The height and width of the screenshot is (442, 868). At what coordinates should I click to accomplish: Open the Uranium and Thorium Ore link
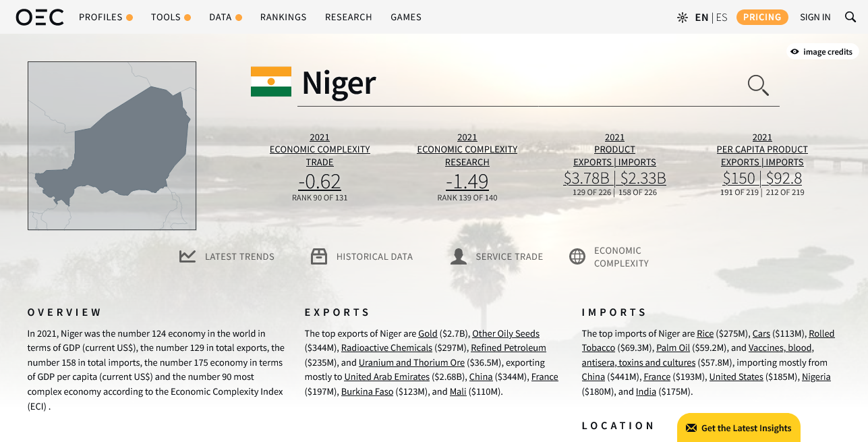[411, 362]
